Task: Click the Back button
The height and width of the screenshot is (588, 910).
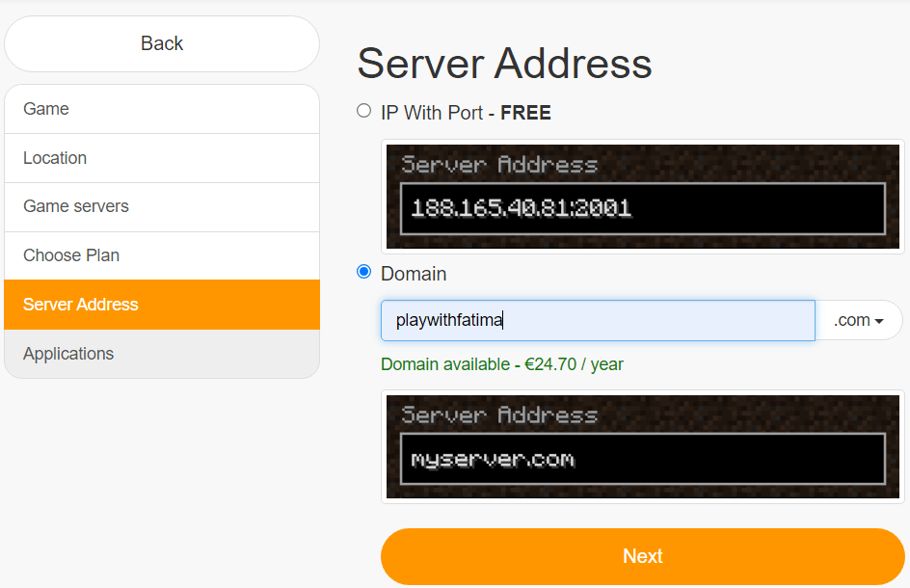Action: [162, 43]
